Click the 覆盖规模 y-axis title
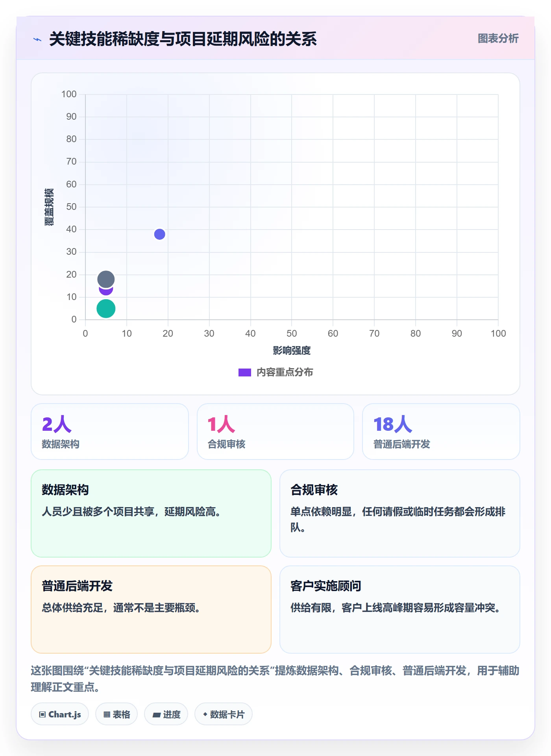The width and height of the screenshot is (551, 756). (49, 207)
